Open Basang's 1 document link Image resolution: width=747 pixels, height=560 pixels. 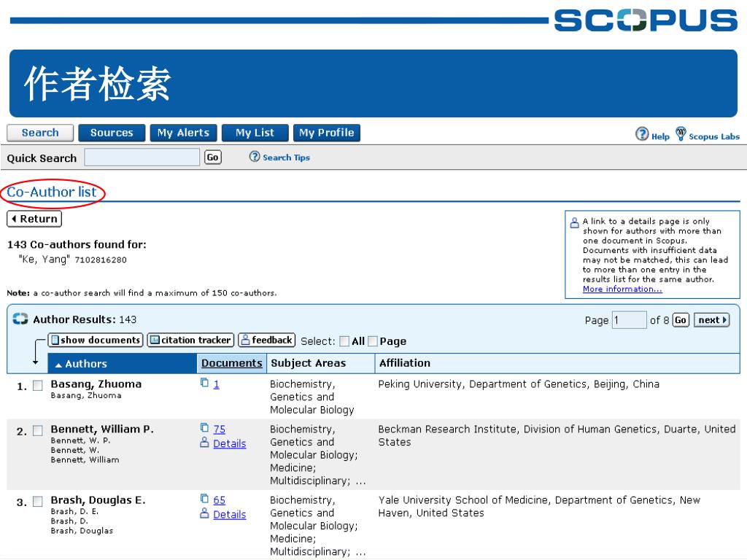click(216, 384)
